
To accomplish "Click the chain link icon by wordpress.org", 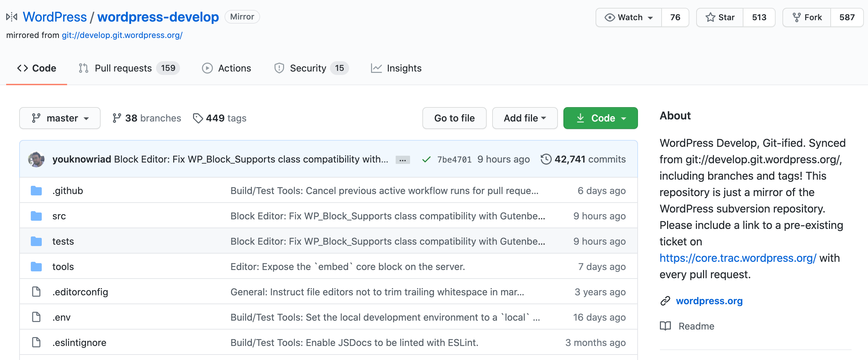I will pos(665,301).
